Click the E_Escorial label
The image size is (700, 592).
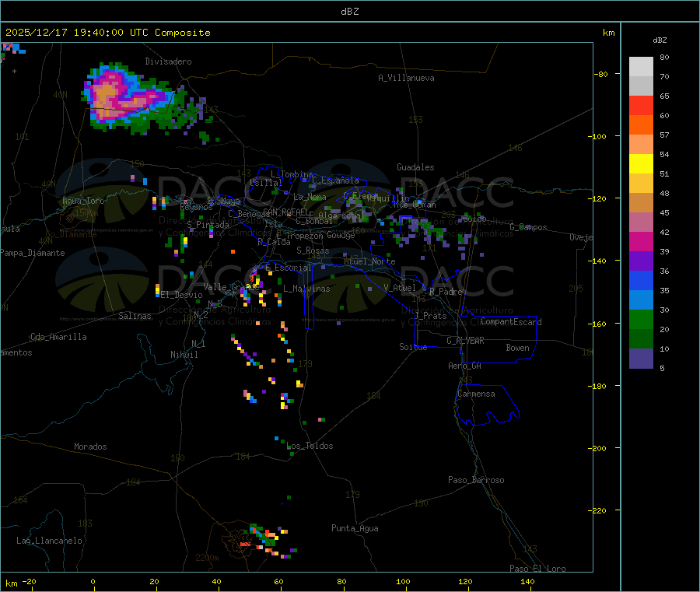(289, 268)
